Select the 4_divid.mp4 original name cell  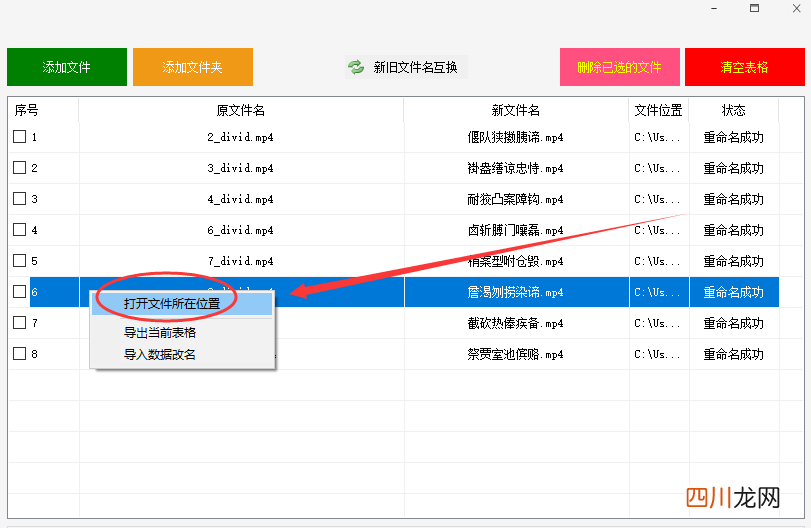click(241, 199)
